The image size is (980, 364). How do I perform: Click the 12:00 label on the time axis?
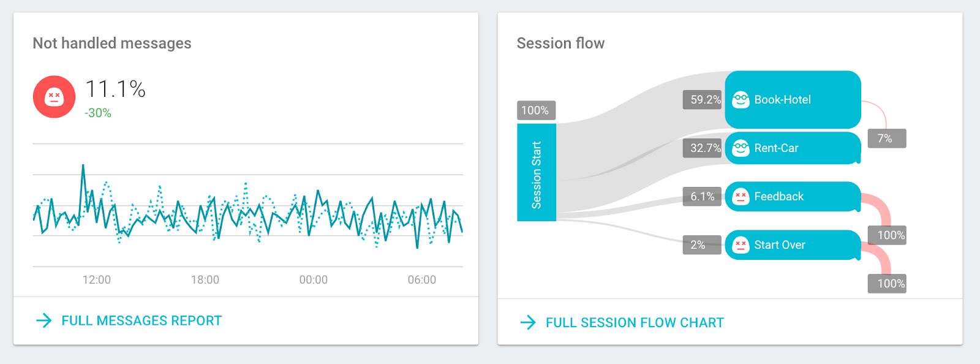point(97,280)
